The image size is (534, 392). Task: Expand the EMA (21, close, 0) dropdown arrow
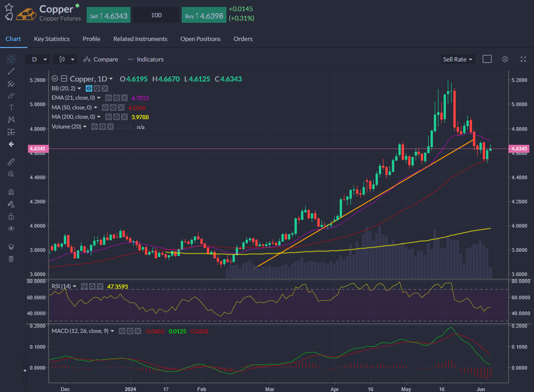[99, 98]
